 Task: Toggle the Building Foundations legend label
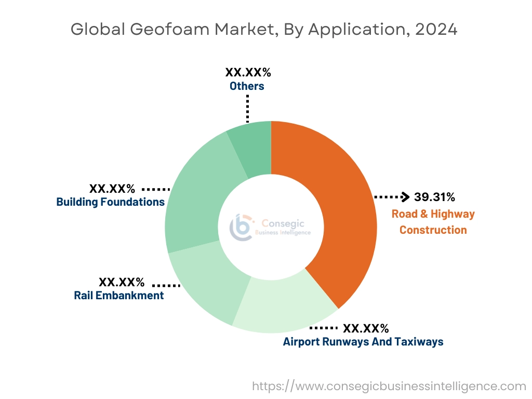110,202
